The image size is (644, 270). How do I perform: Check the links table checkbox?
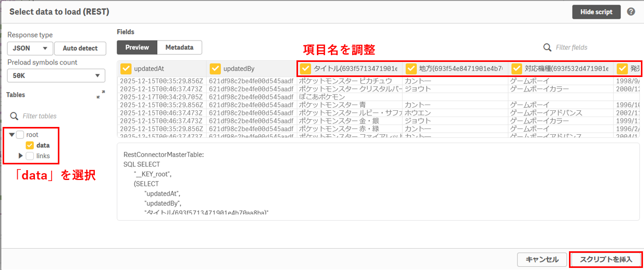point(30,156)
